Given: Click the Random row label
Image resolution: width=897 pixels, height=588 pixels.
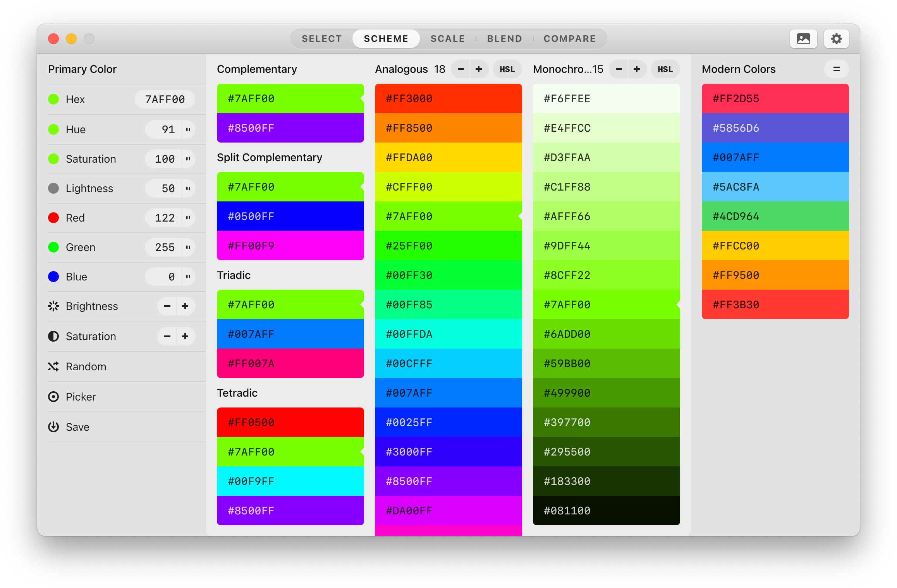Looking at the screenshot, I should (86, 366).
